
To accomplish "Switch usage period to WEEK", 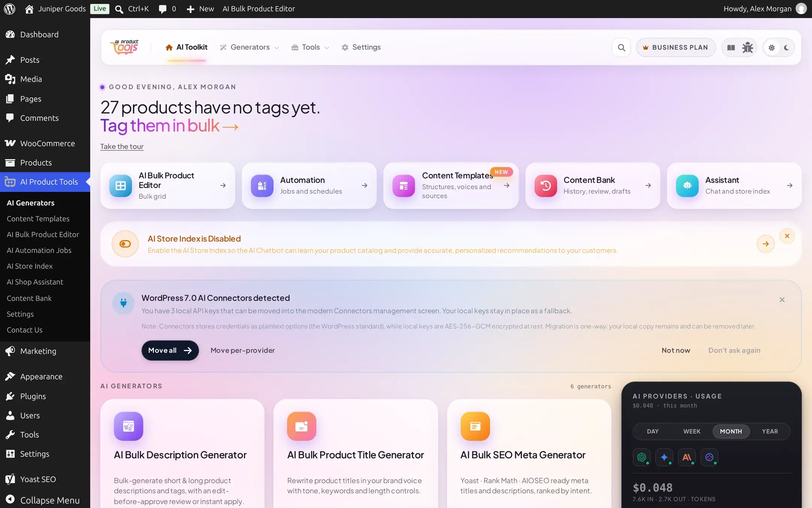I will (692, 431).
